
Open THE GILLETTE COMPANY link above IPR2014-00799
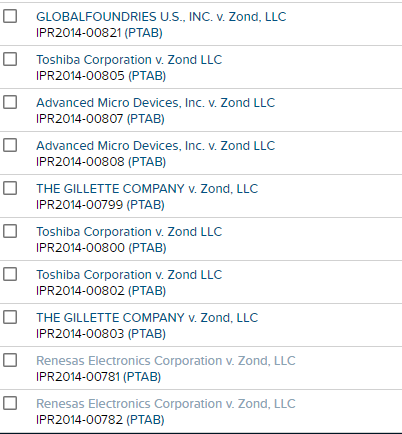point(147,189)
